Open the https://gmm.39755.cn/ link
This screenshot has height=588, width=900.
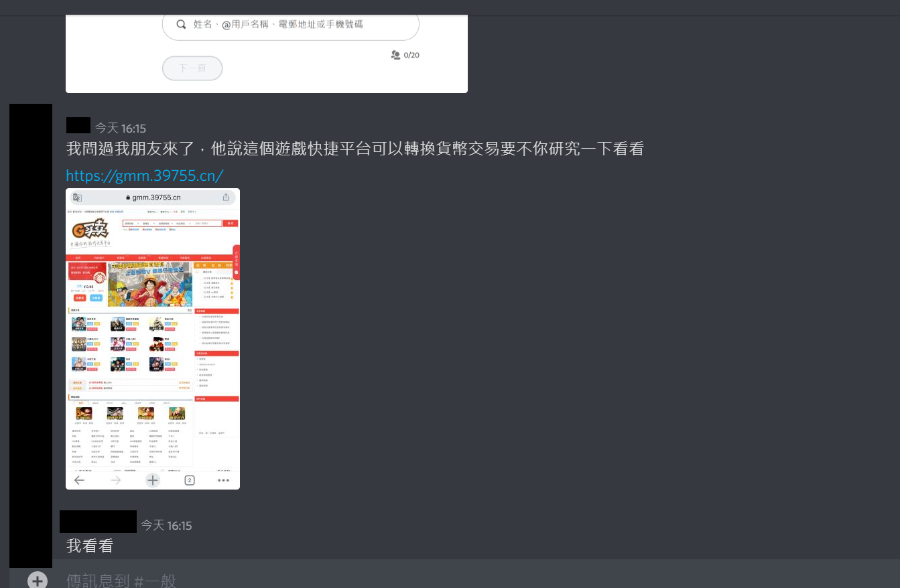[144, 175]
